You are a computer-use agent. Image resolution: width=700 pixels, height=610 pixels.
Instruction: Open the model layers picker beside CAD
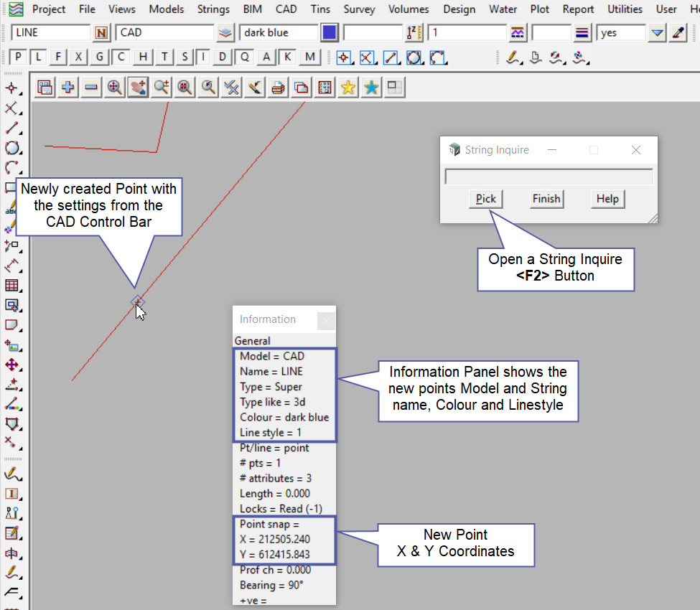226,33
